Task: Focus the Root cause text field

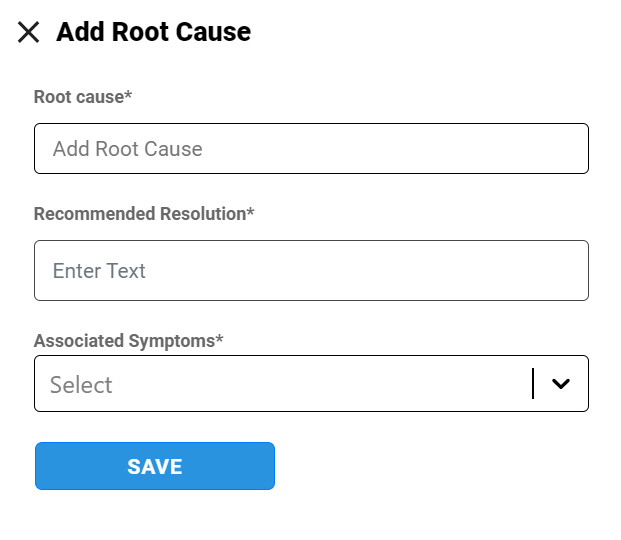Action: pos(311,149)
